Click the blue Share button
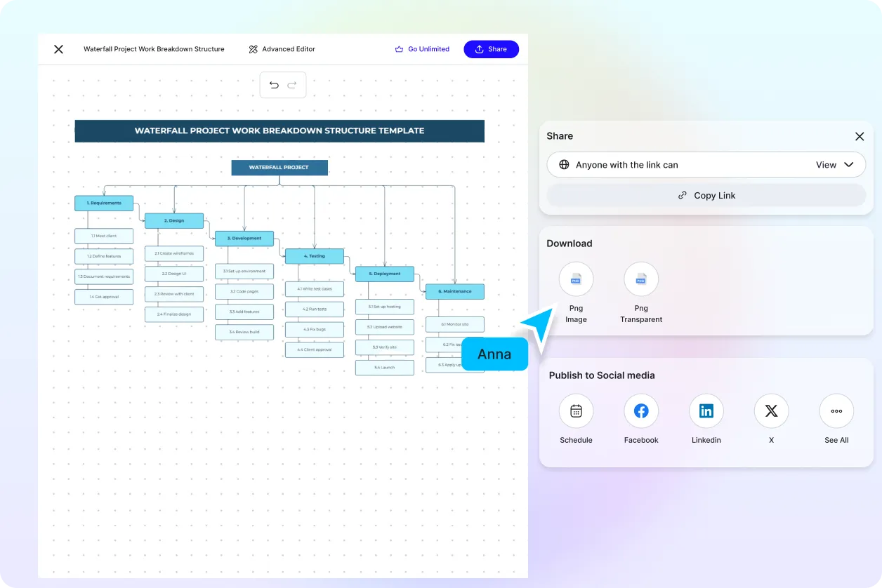 click(x=491, y=49)
